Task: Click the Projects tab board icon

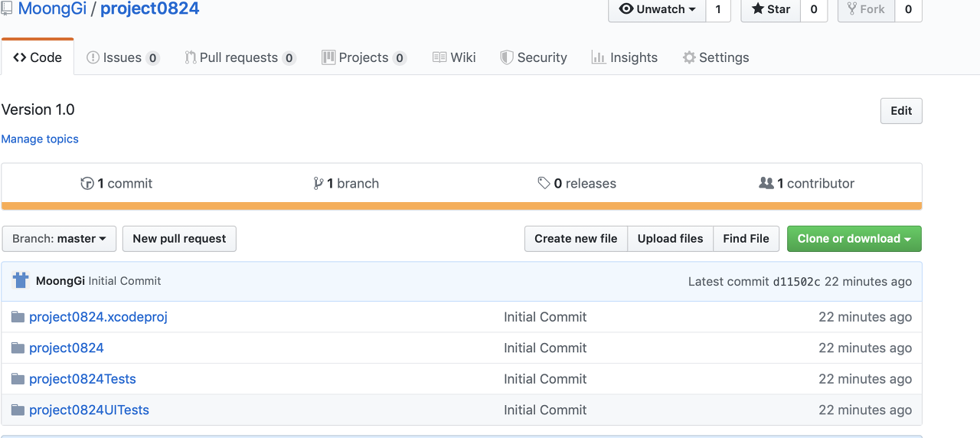Action: point(328,57)
